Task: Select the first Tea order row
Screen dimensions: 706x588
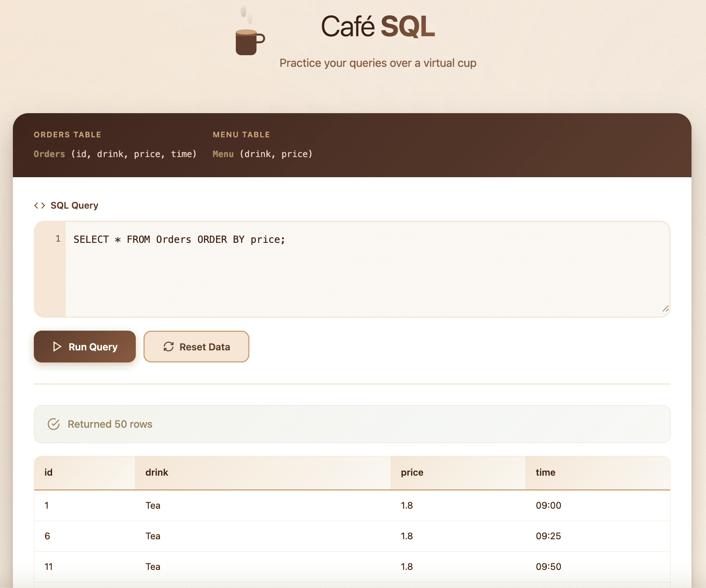Action: coord(242,505)
